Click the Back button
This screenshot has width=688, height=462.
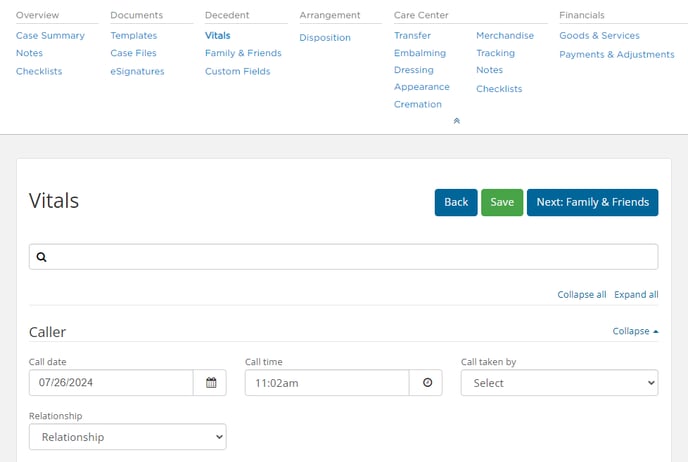point(456,202)
